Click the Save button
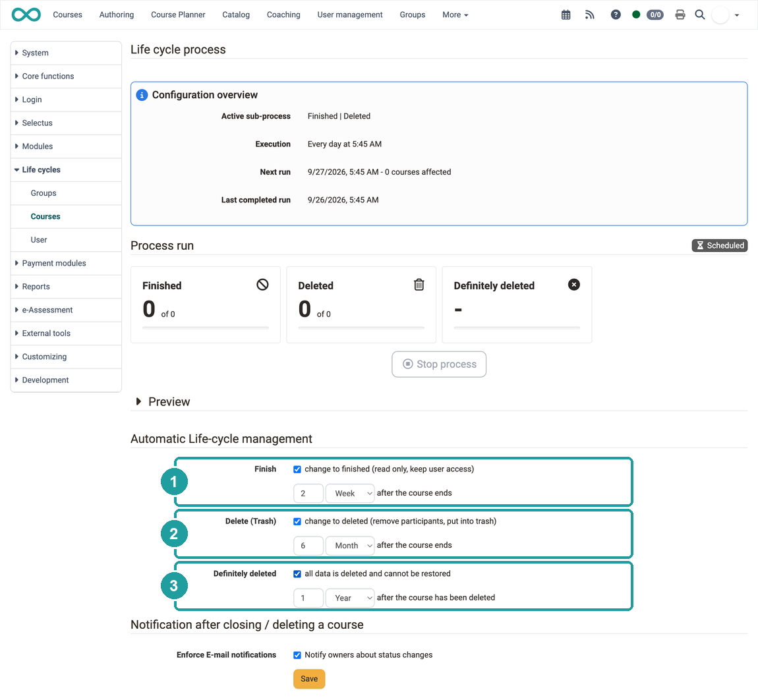The width and height of the screenshot is (758, 700). click(309, 679)
